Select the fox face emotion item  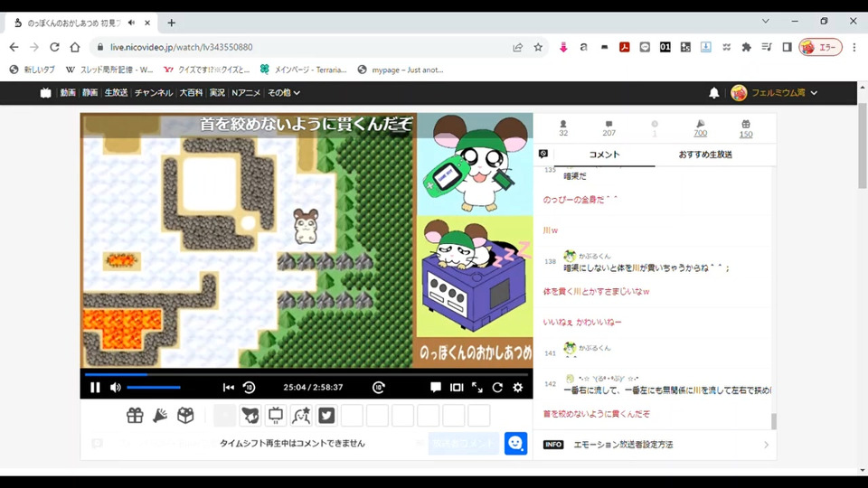pos(250,416)
